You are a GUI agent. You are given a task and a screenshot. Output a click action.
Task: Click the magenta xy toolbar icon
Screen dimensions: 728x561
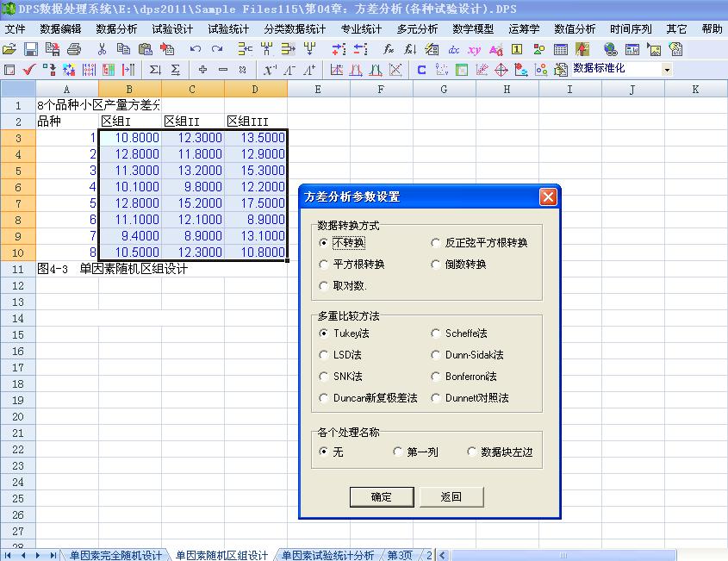click(x=475, y=49)
